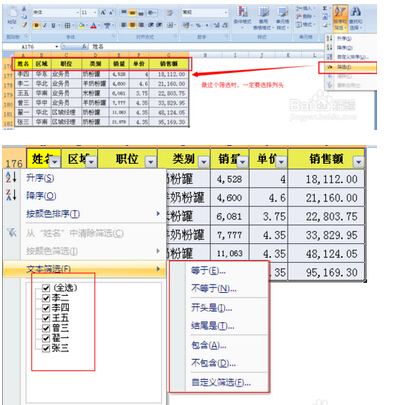The width and height of the screenshot is (408, 405).
Task: Align text right in the ribbon
Action: tap(141, 25)
